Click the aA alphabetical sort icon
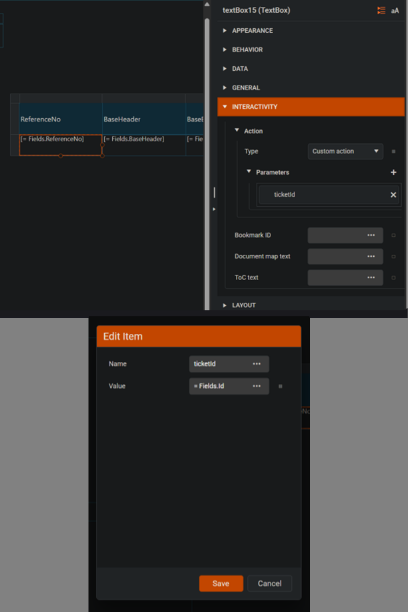Screen dimensions: 408x612 pos(395,11)
